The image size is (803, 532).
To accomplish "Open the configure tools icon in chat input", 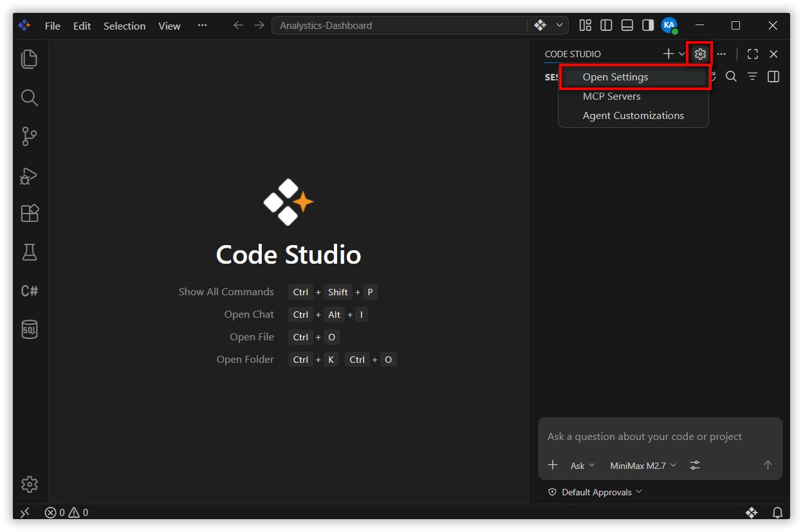I will (x=695, y=465).
